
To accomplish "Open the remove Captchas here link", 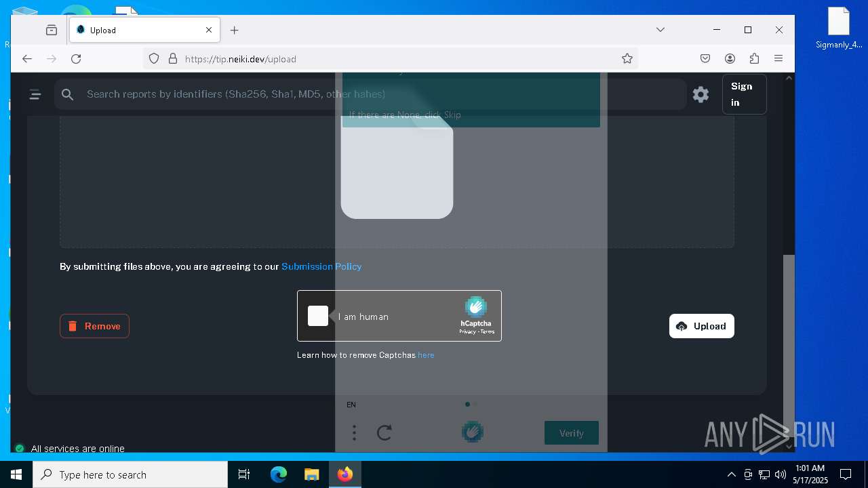I will [x=426, y=355].
